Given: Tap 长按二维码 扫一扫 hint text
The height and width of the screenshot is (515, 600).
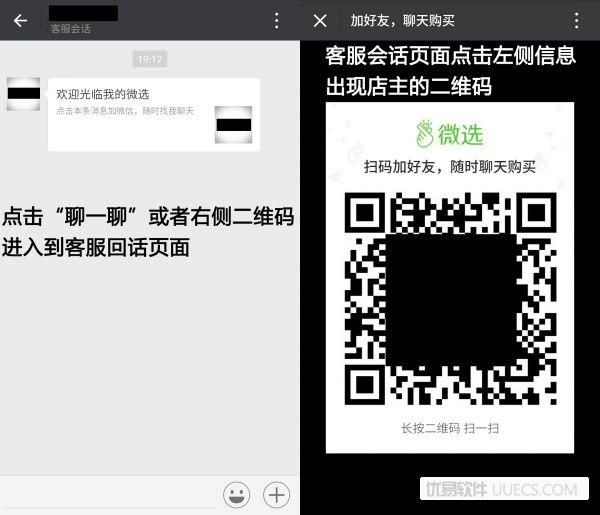Looking at the screenshot, I should tap(450, 429).
